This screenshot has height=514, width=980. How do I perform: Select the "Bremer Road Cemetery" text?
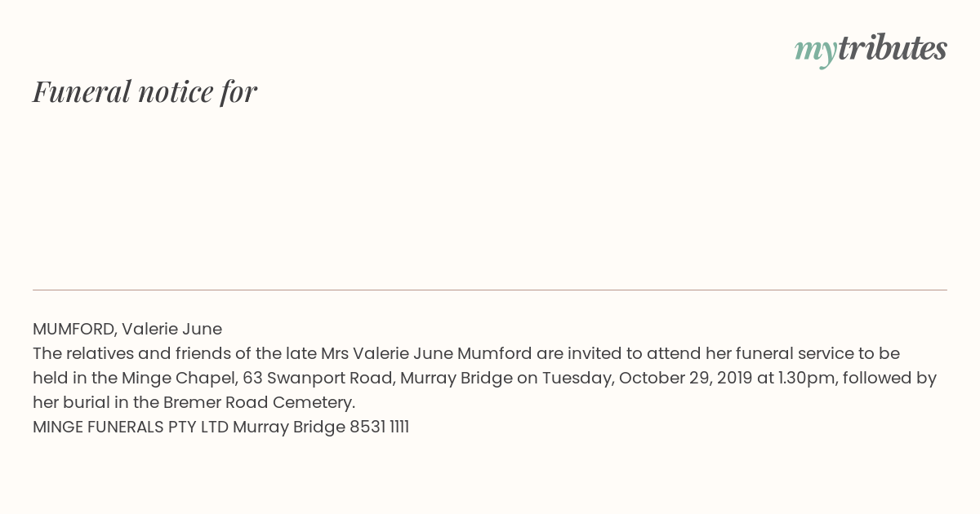click(257, 402)
